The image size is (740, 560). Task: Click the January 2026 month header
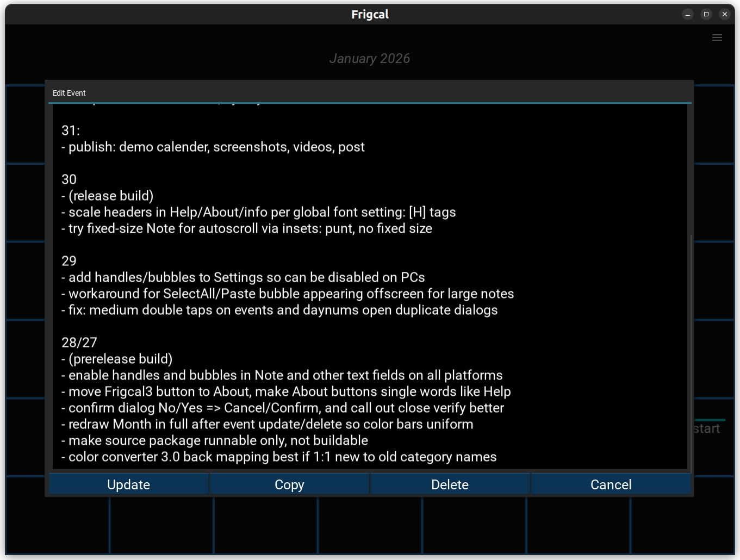coord(370,59)
